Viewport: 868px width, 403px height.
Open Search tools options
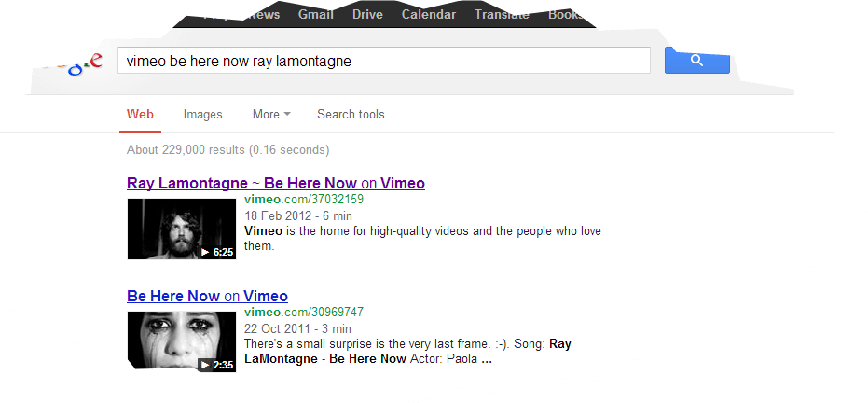[351, 115]
